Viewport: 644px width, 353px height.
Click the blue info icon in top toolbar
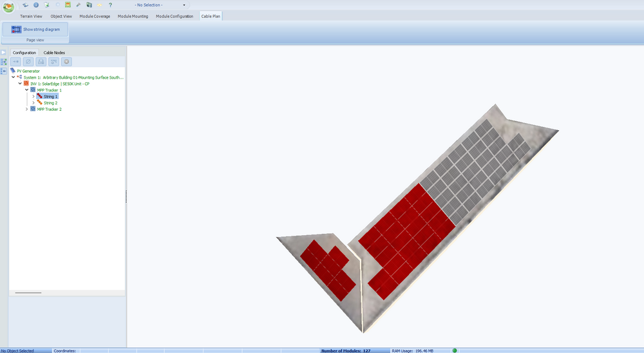(x=36, y=5)
